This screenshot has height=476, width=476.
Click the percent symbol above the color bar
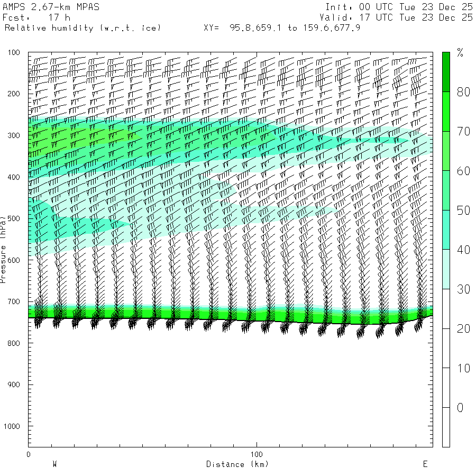(x=460, y=52)
